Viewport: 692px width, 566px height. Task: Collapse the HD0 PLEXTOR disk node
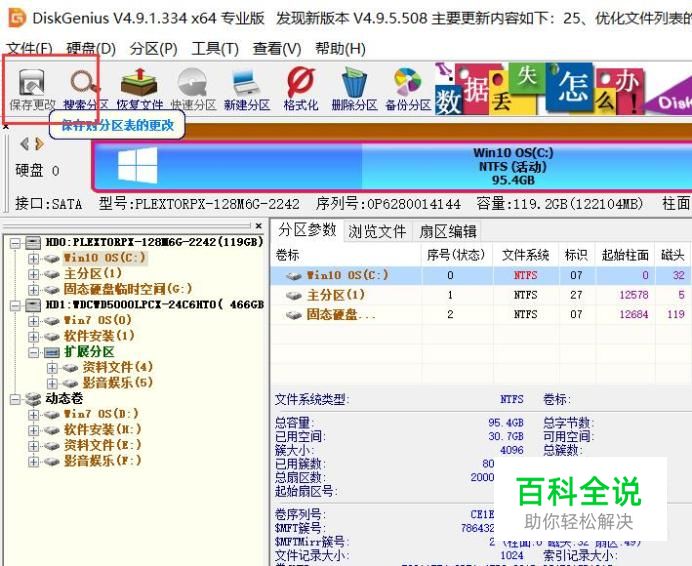point(15,242)
